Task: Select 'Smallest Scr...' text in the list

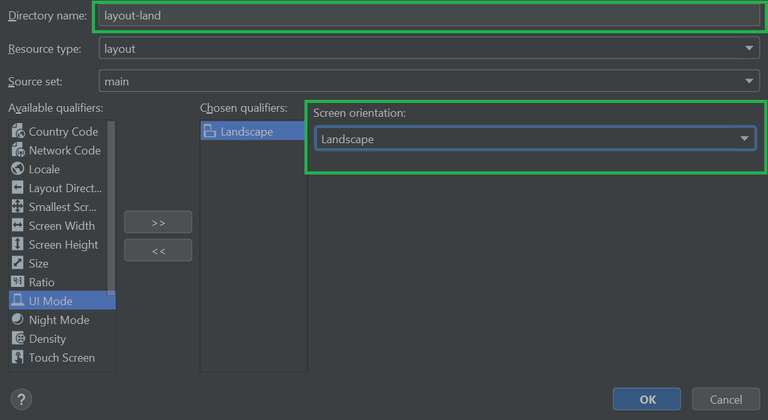Action: (x=62, y=207)
